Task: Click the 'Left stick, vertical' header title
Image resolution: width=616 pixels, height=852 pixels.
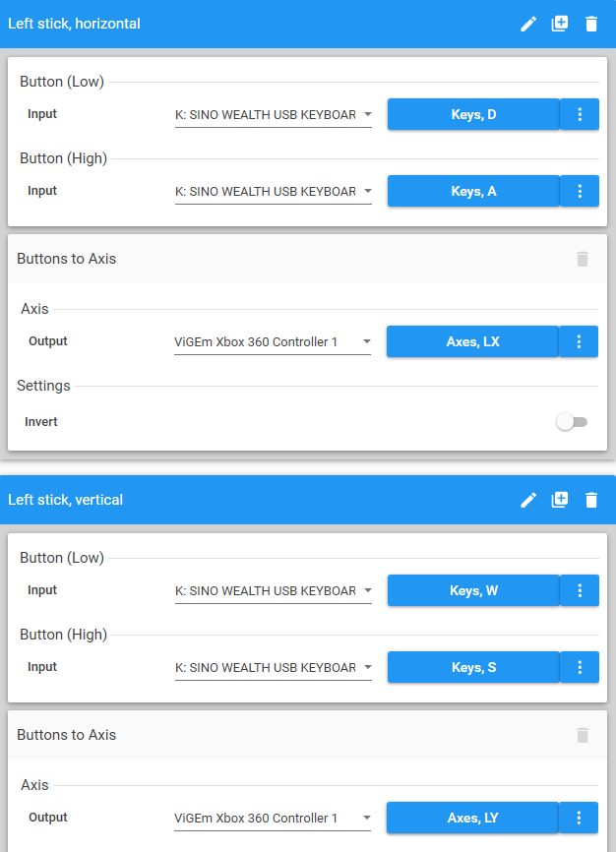Action: tap(65, 500)
